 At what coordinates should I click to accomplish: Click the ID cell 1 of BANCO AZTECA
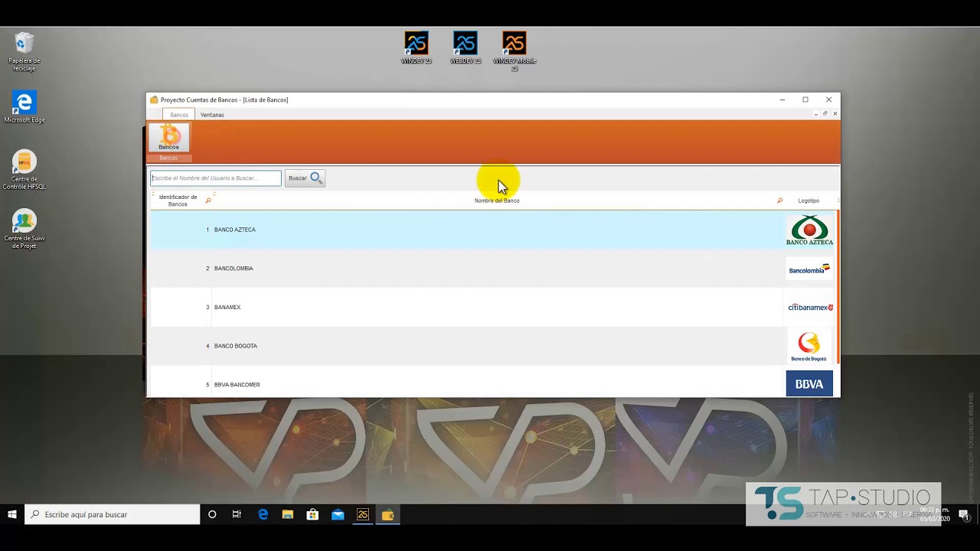point(181,230)
